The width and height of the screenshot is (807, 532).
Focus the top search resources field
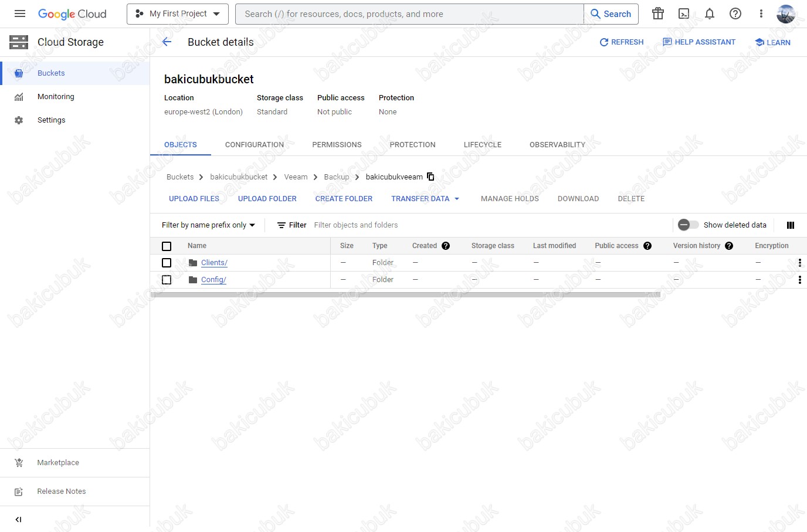coord(409,13)
